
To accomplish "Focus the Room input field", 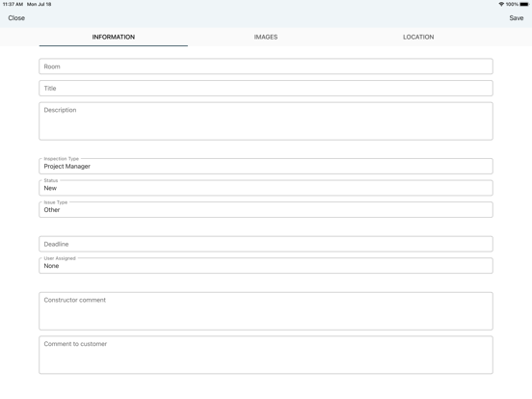I will [x=266, y=66].
